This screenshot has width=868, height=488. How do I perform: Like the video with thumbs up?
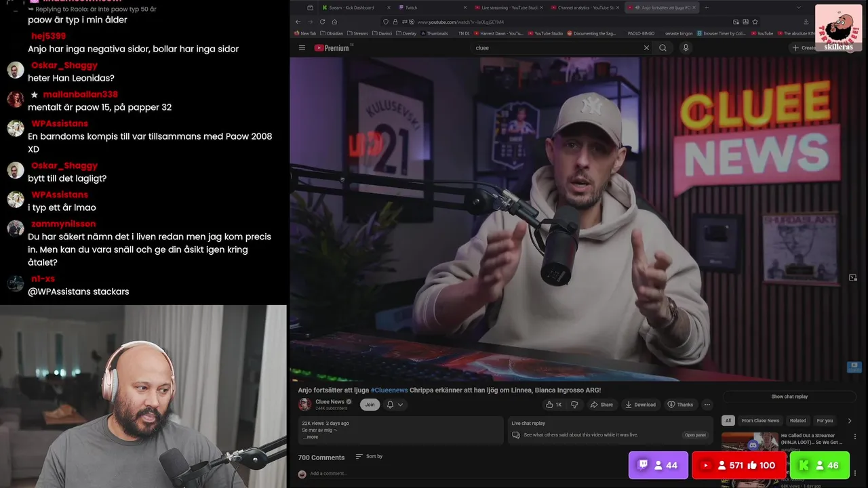(553, 405)
